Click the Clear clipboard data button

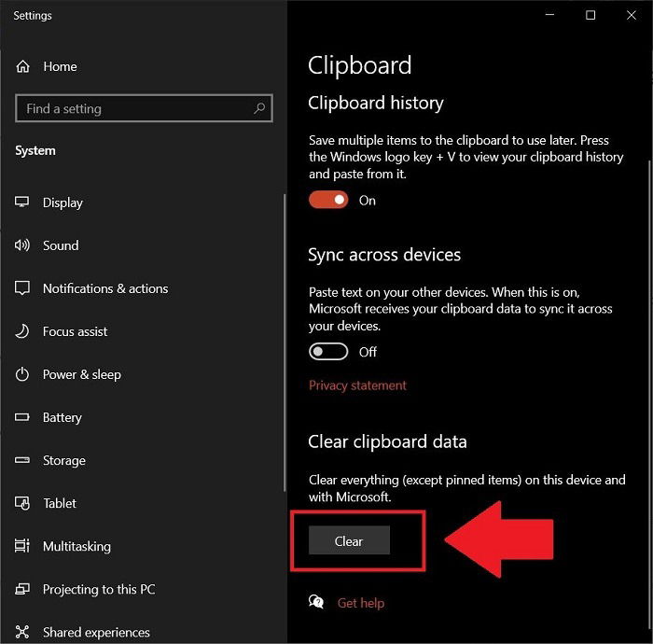click(x=349, y=540)
